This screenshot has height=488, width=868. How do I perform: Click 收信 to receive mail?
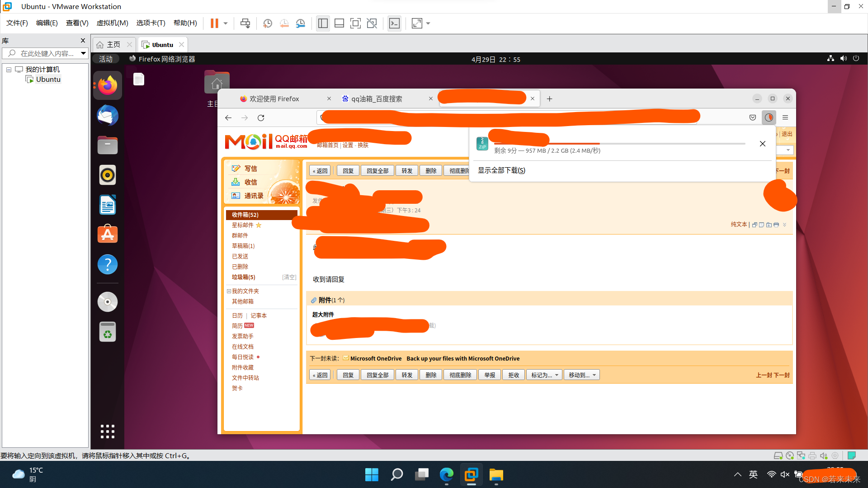[x=251, y=182]
